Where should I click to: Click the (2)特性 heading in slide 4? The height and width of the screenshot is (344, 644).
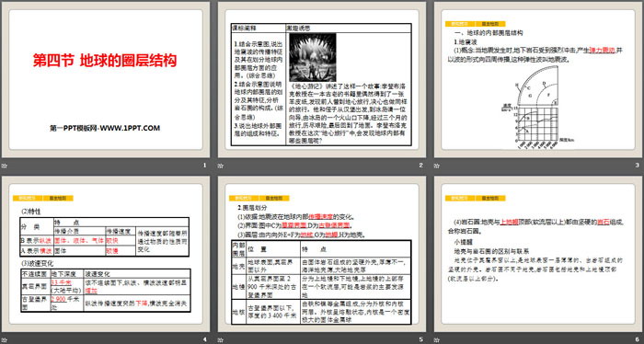point(31,212)
